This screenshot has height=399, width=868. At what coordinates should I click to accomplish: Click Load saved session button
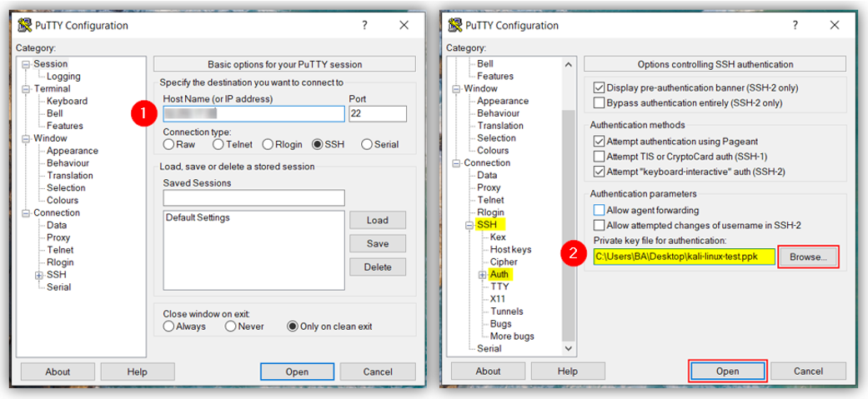click(x=378, y=220)
